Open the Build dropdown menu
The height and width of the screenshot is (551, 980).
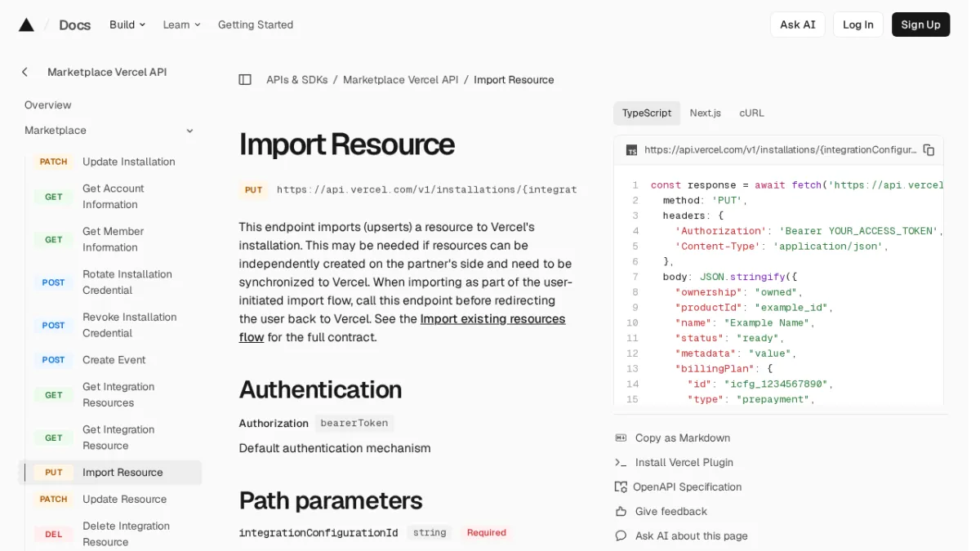point(127,24)
